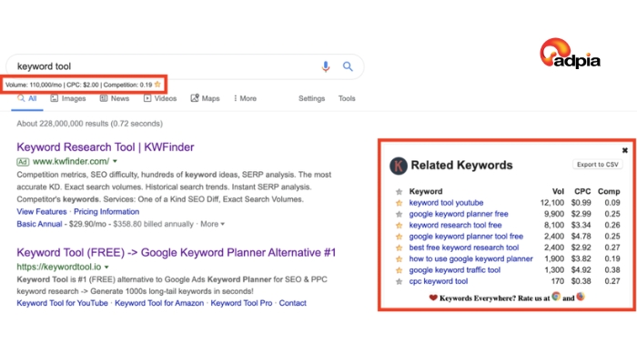Expand the More pricing options dropdown

[x=212, y=224]
